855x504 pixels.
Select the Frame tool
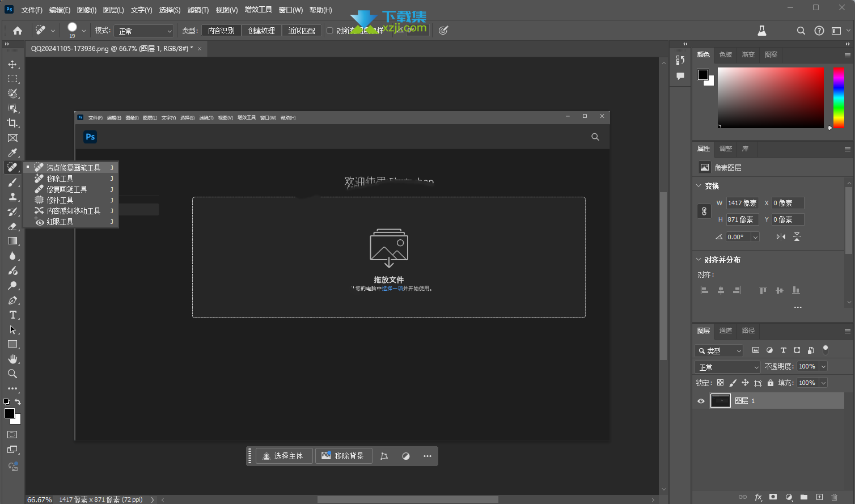(x=12, y=138)
